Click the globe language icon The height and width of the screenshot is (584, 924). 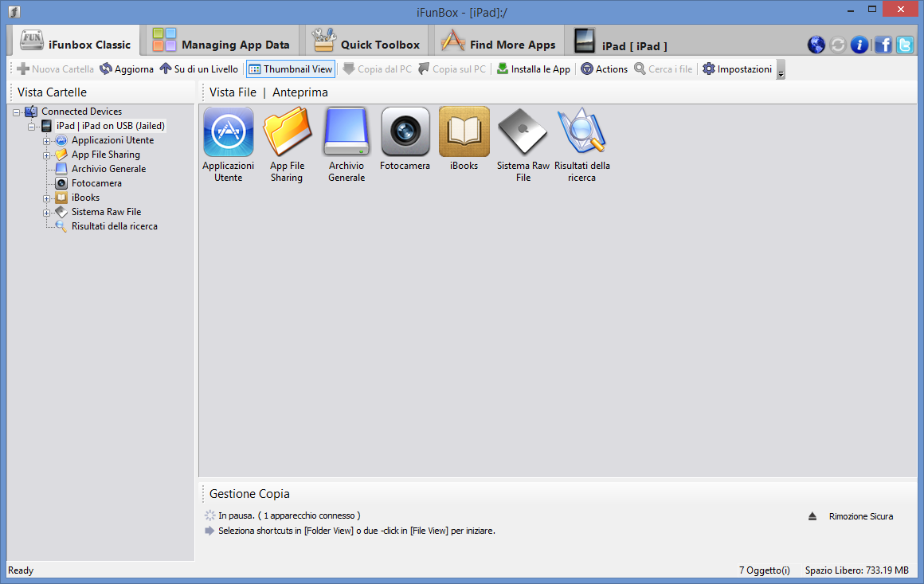(816, 45)
